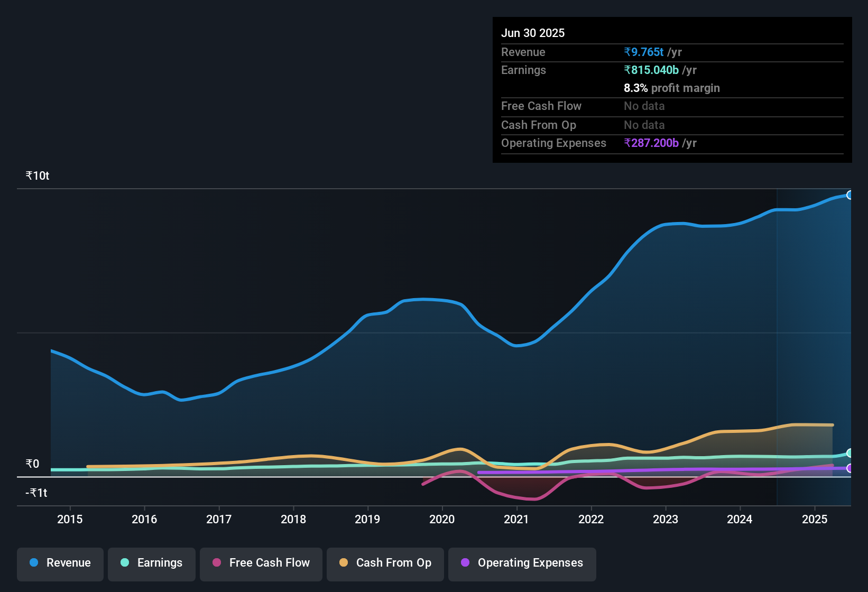Click the 8.3% profit margin text

tap(672, 88)
